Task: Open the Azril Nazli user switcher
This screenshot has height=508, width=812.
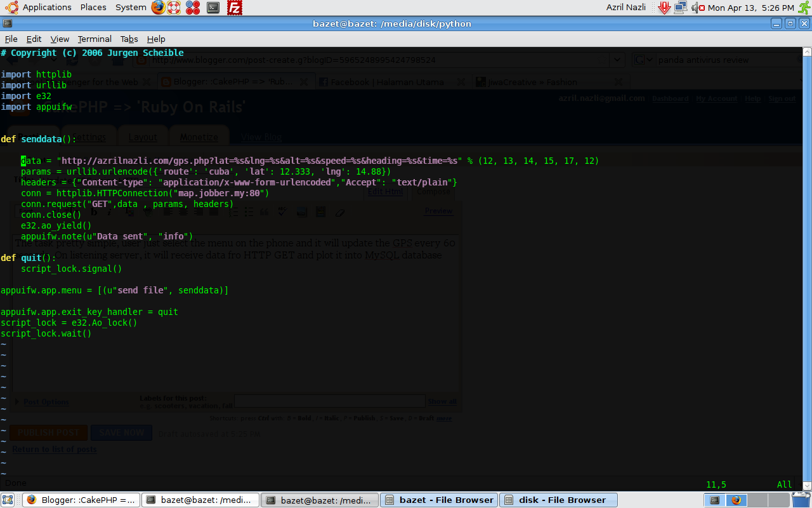Action: click(x=626, y=8)
